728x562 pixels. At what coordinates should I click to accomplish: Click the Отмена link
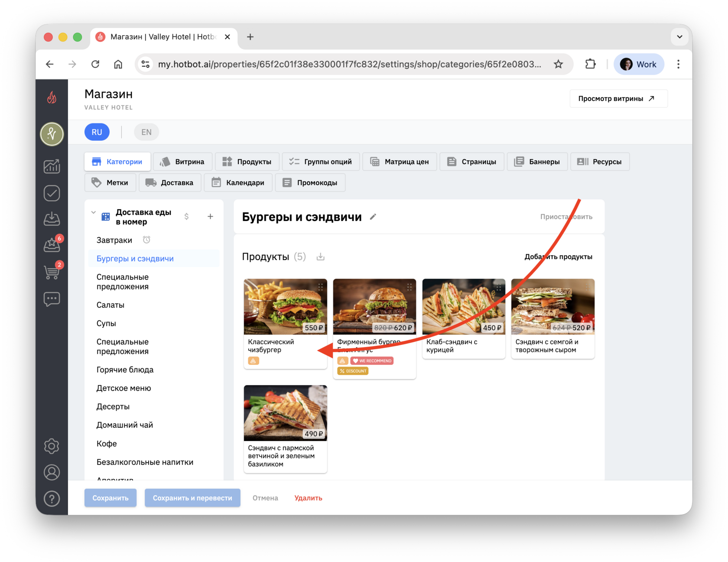coord(265,498)
